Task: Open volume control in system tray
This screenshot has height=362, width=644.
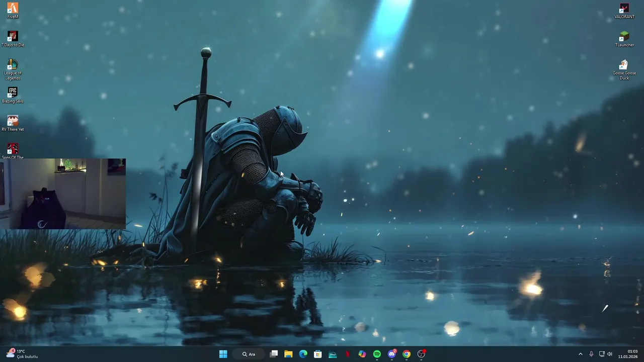Action: pyautogui.click(x=610, y=354)
